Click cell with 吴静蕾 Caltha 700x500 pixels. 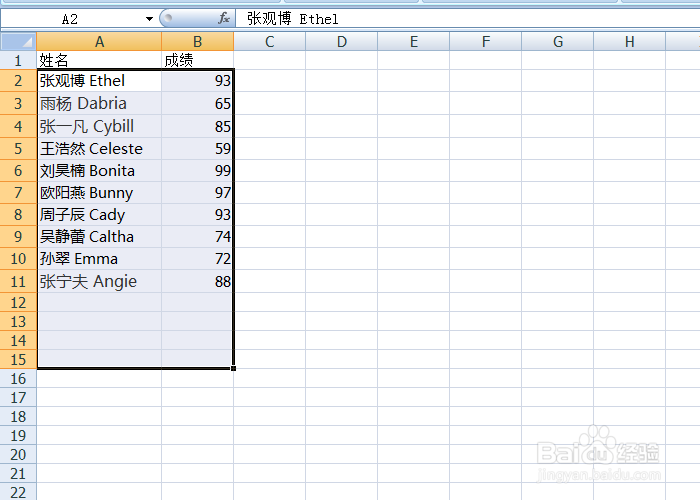coord(99,236)
